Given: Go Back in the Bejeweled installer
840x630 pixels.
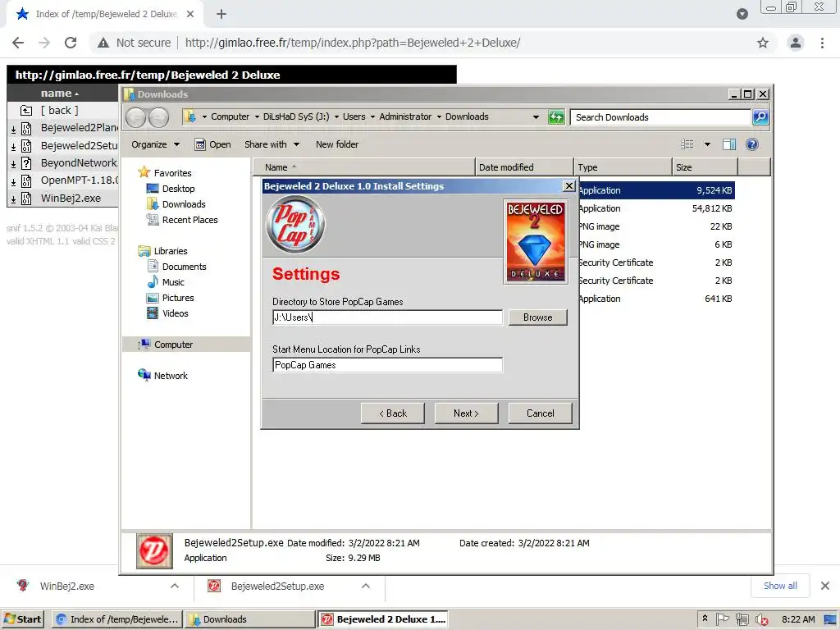Looking at the screenshot, I should pos(393,413).
